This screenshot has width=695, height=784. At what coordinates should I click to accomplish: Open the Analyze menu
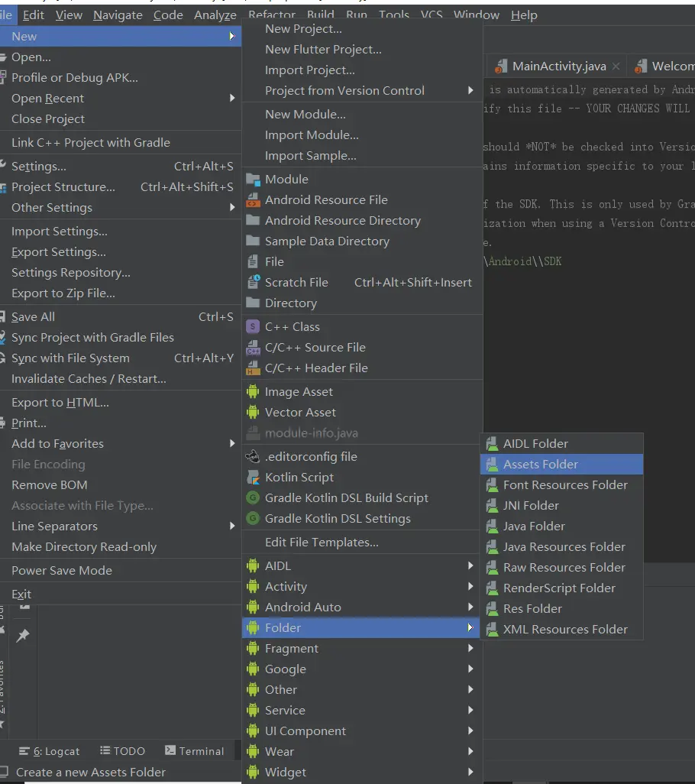(x=215, y=15)
